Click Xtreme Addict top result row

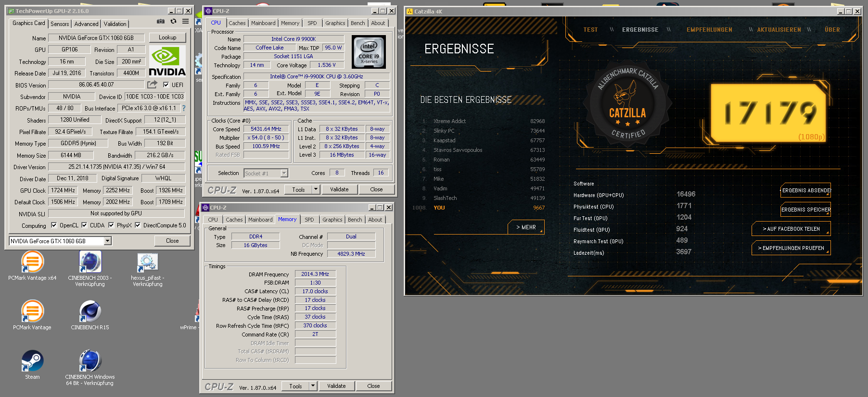[484, 121]
